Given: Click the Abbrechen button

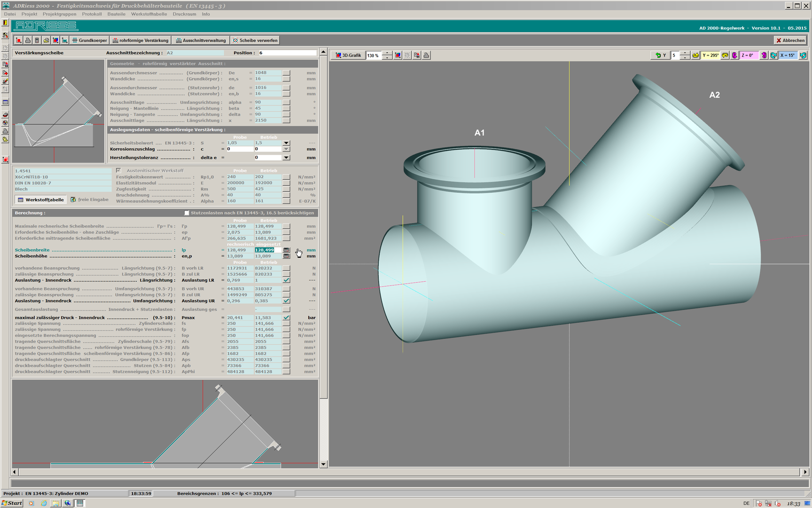Looking at the screenshot, I should click(790, 40).
